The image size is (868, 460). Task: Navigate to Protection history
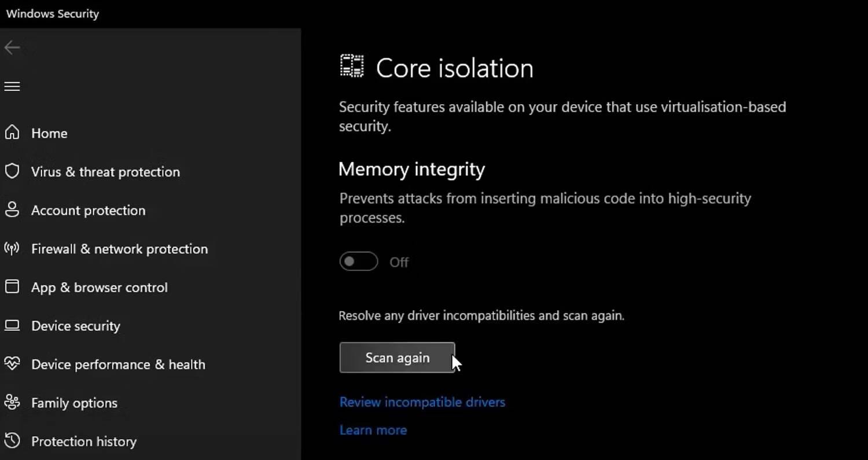tap(83, 441)
